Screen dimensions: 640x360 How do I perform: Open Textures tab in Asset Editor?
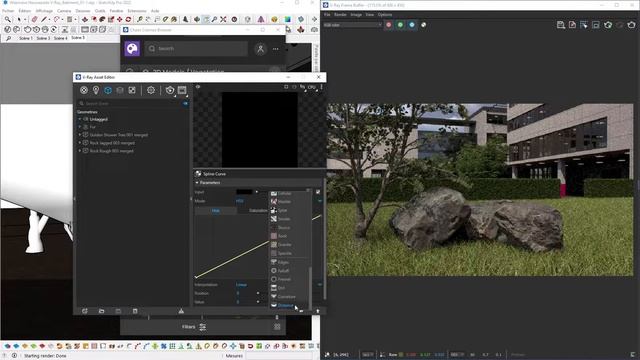click(x=132, y=90)
